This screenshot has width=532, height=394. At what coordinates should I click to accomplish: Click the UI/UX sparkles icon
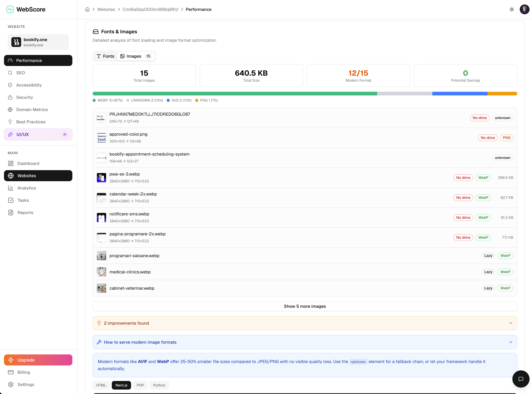click(x=10, y=134)
